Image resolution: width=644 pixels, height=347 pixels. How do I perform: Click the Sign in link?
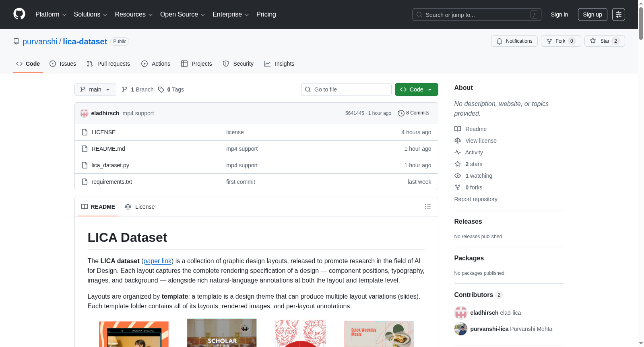click(x=559, y=15)
